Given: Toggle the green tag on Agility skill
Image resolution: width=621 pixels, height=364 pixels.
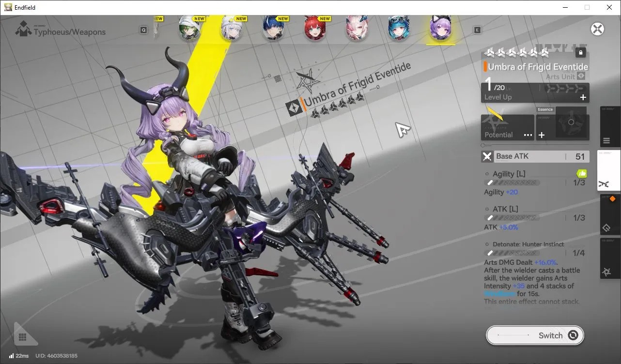Looking at the screenshot, I should [x=582, y=173].
